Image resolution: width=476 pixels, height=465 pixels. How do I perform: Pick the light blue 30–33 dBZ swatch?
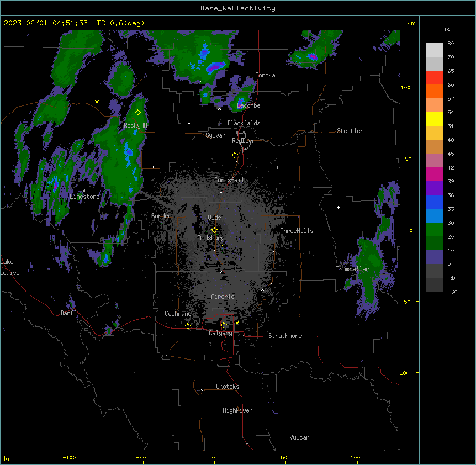tap(434, 216)
